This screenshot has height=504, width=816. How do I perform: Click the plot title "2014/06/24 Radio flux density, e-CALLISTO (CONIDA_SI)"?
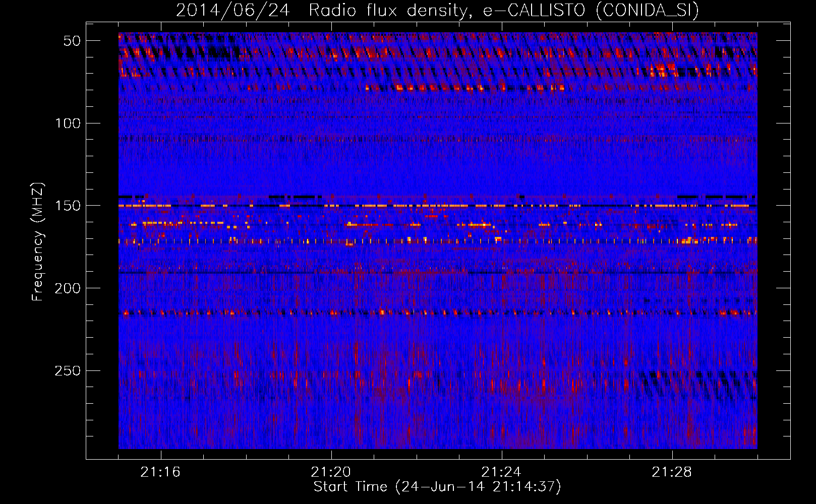(438, 10)
